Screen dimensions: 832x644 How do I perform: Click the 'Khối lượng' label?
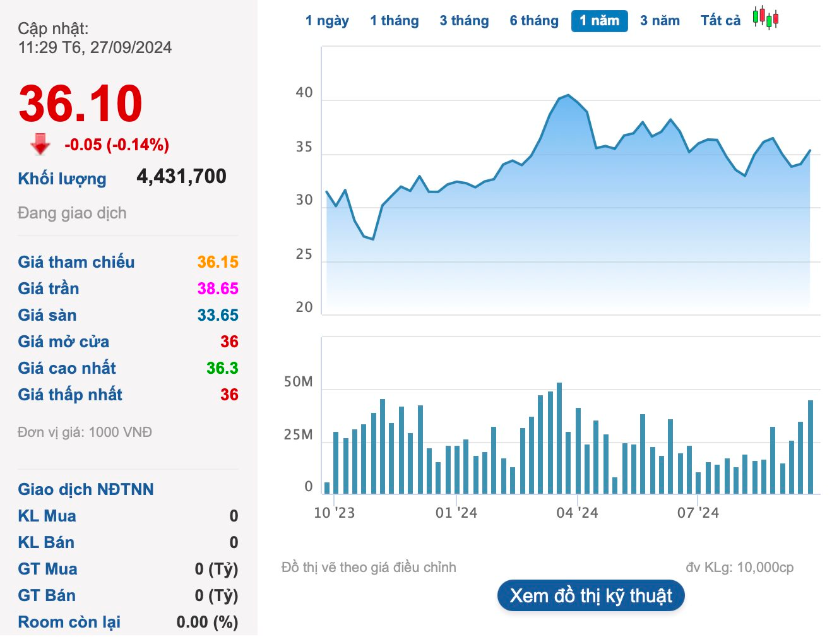pos(62,179)
